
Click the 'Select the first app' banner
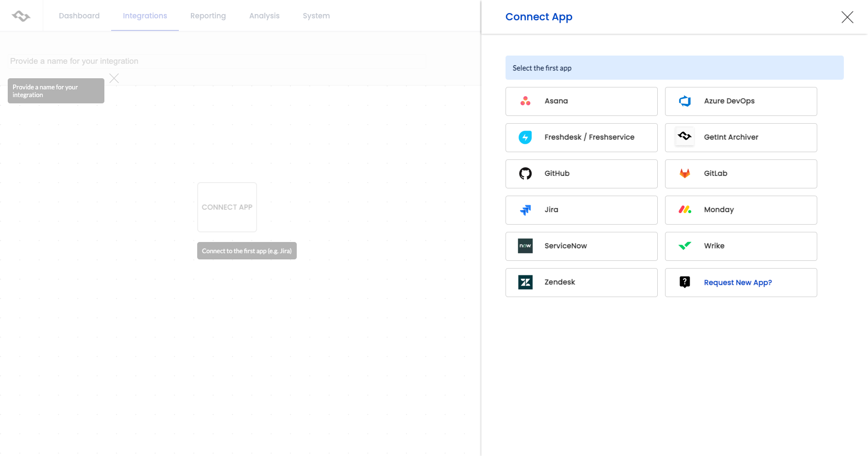pos(675,68)
